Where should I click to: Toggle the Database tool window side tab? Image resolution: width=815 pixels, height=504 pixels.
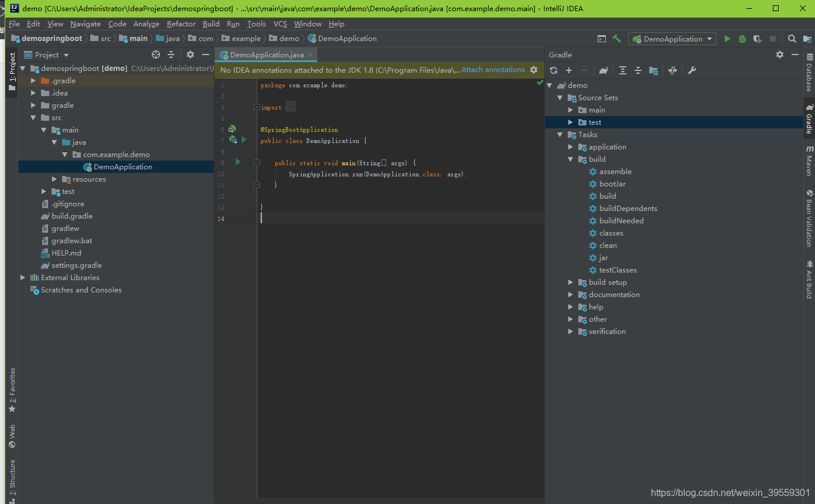coord(809,73)
